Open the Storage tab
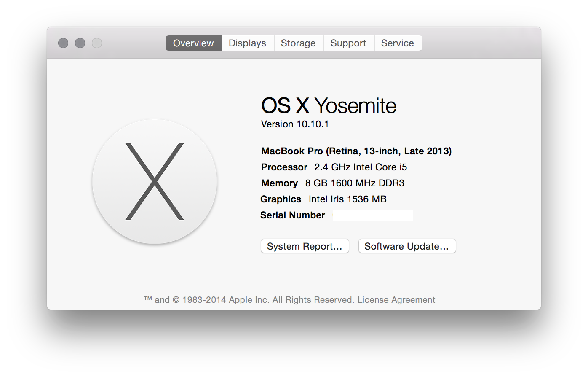Screen dimensions: 588x377 point(298,43)
